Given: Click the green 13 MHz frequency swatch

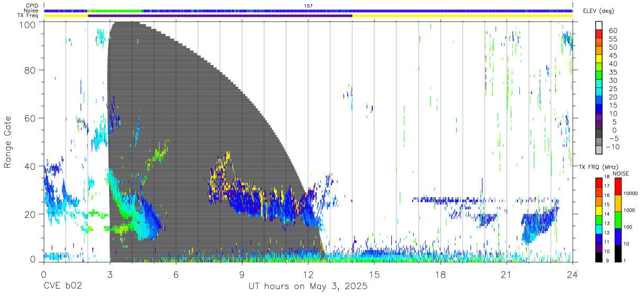Looking at the screenshot, I should (x=599, y=219).
